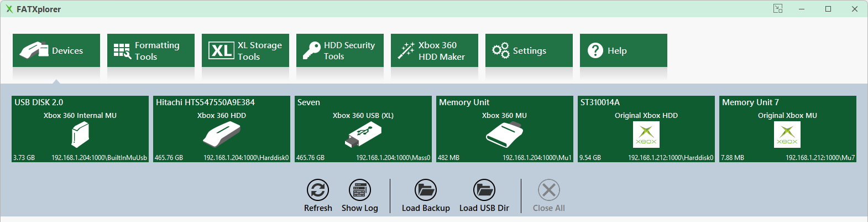
Task: Select the Memory Unit 7 Xbox logo
Action: pos(788,135)
